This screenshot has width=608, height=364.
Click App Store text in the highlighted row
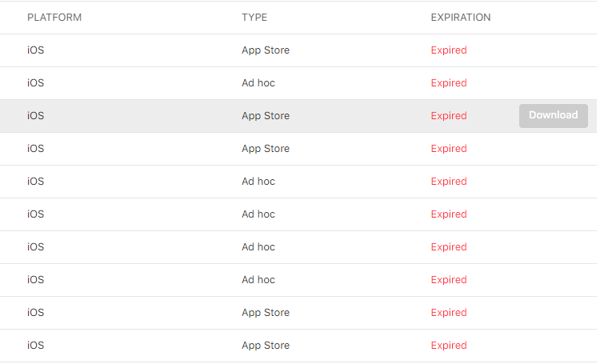(x=266, y=116)
